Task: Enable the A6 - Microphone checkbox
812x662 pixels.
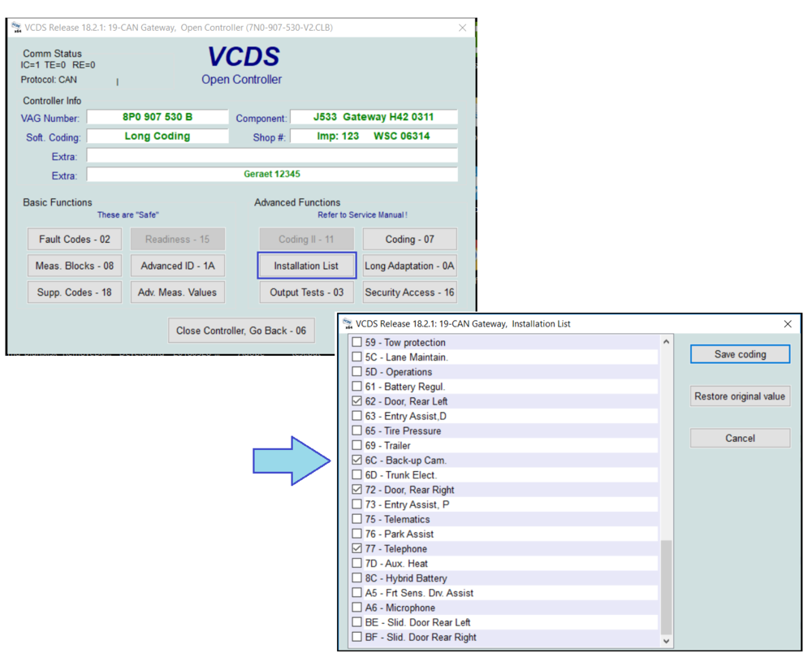Action: pyautogui.click(x=356, y=608)
